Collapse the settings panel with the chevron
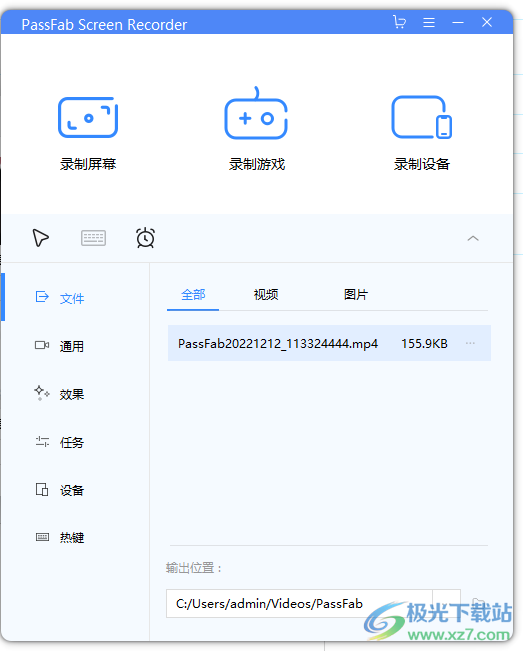Image resolution: width=523 pixels, height=651 pixels. 473,238
